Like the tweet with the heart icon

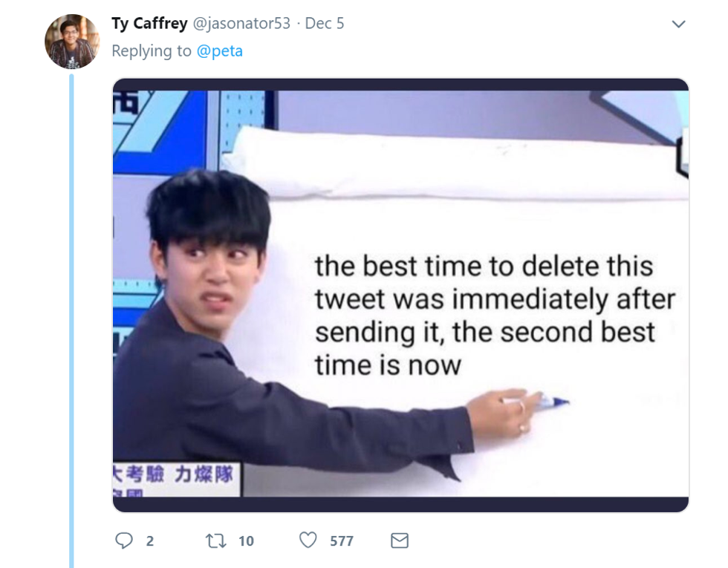click(x=308, y=541)
